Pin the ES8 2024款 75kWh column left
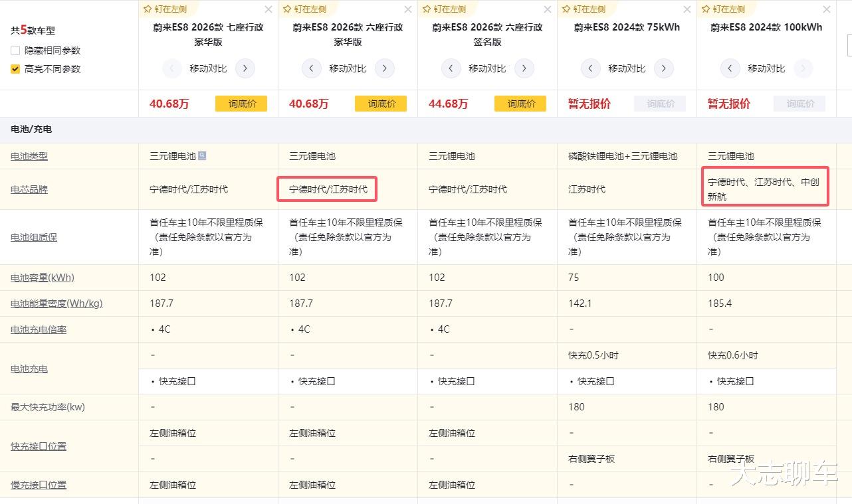 click(584, 9)
